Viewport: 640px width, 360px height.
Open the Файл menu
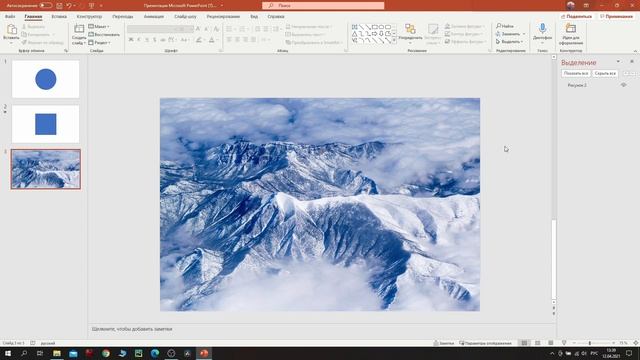coord(10,17)
